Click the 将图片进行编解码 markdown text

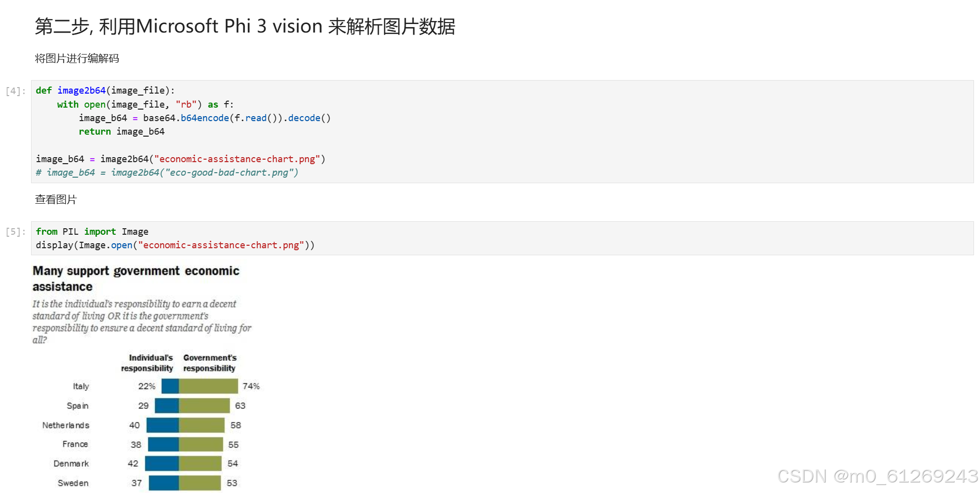click(x=77, y=59)
